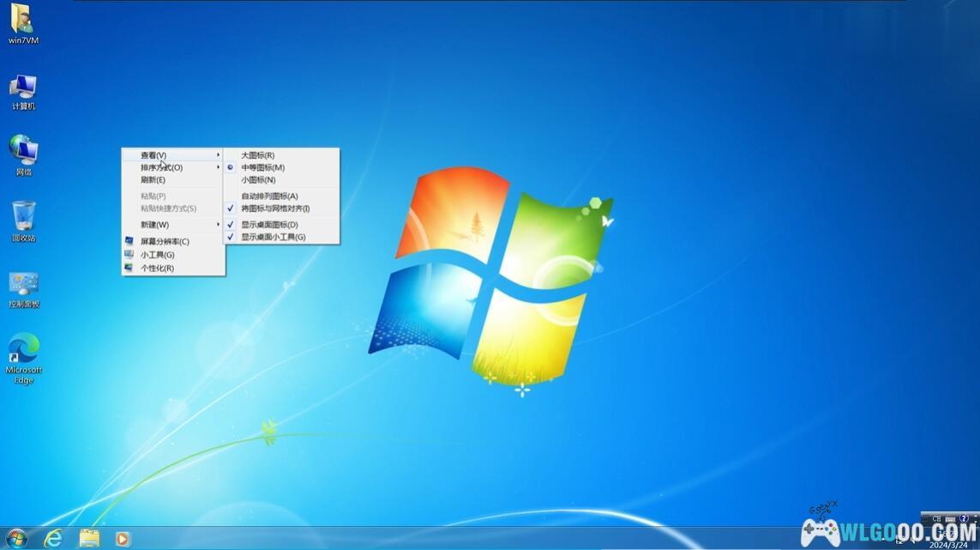Screen dimensions: 980x550
Task: Click the 查看(V) submenu entry
Action: [153, 155]
